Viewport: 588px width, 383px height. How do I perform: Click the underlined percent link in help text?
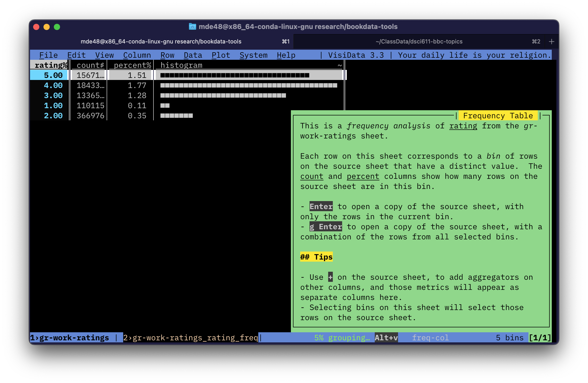[x=363, y=176]
